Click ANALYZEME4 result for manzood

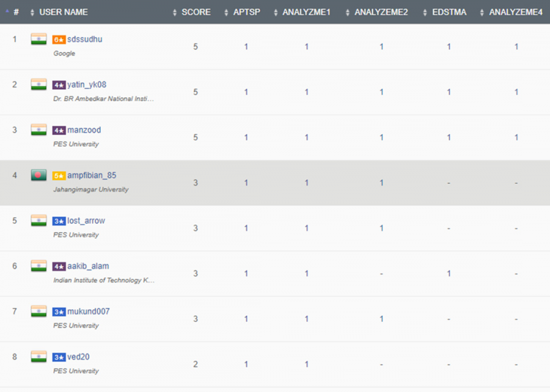[516, 137]
